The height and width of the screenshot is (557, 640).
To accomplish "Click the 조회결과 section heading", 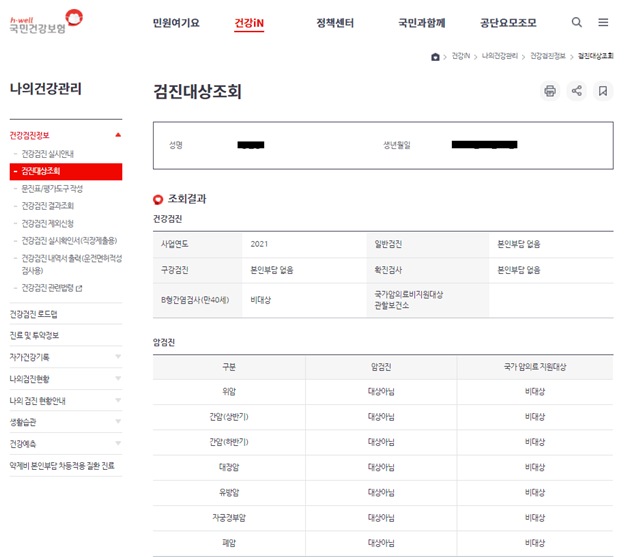I will [x=187, y=199].
